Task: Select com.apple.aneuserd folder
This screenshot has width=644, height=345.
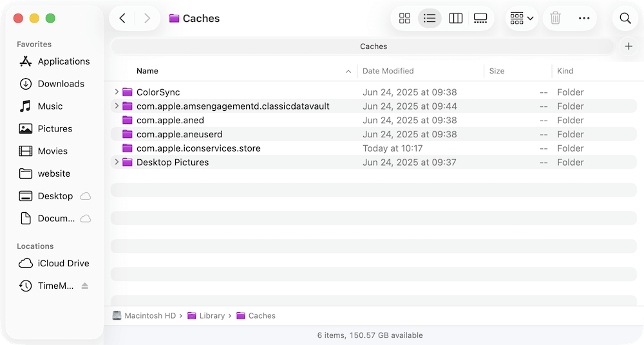Action: 374,134
